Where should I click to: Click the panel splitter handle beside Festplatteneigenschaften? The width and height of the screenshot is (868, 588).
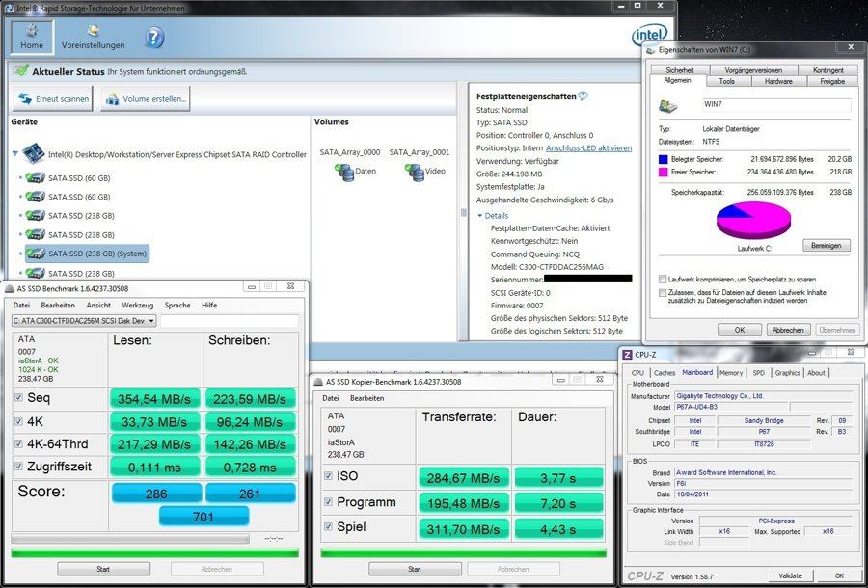pos(463,212)
